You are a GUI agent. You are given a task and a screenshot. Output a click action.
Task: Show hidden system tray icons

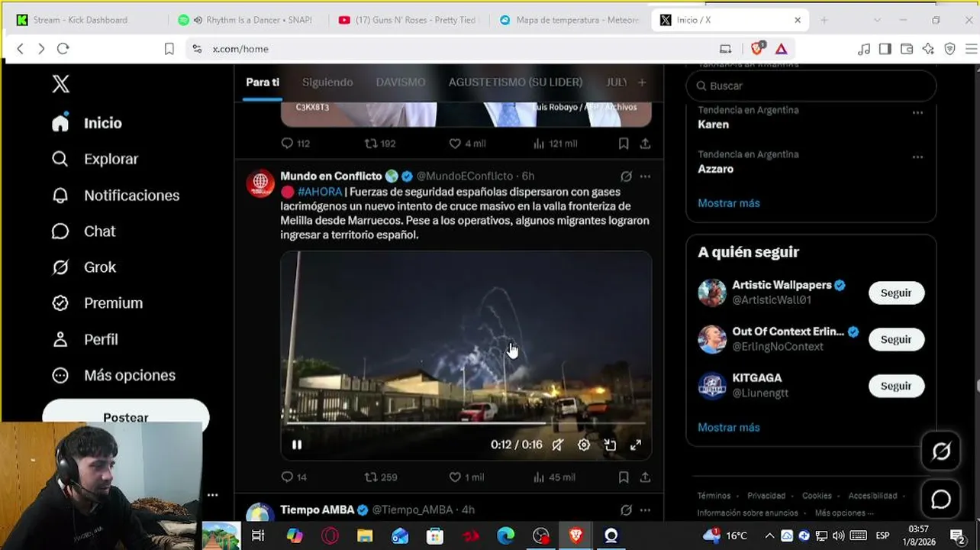769,535
